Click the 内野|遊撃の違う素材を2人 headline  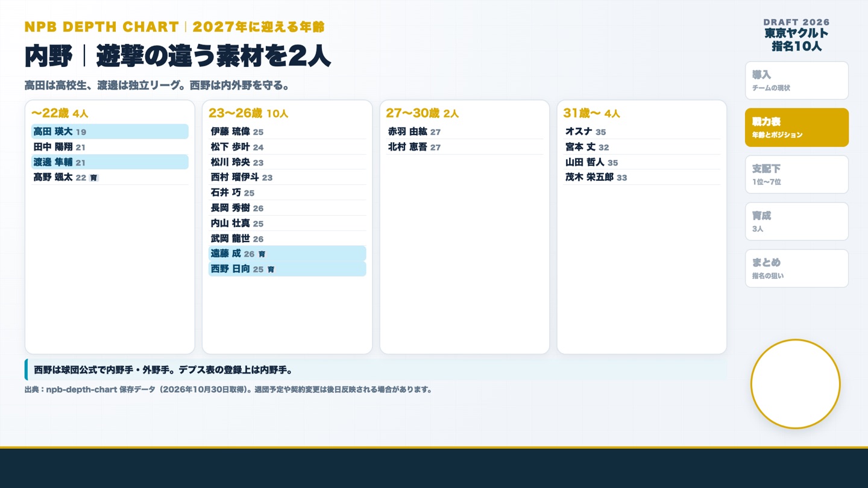pos(178,56)
